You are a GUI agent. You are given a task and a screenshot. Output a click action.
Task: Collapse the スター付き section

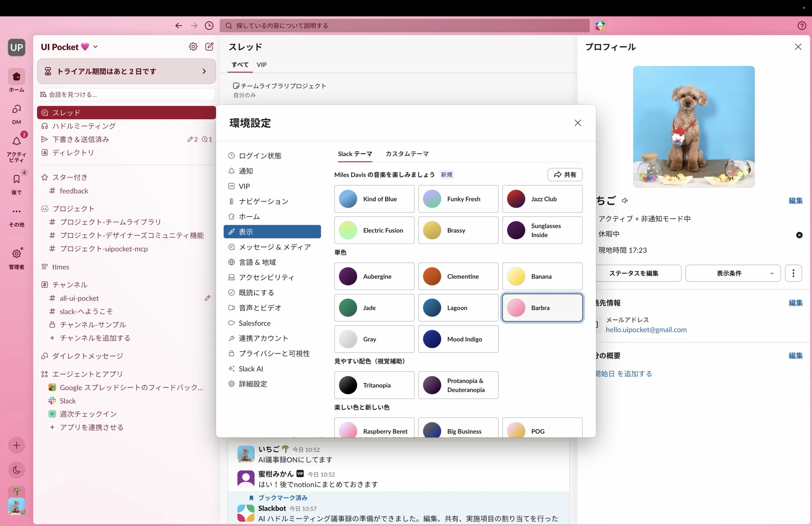tap(70, 177)
